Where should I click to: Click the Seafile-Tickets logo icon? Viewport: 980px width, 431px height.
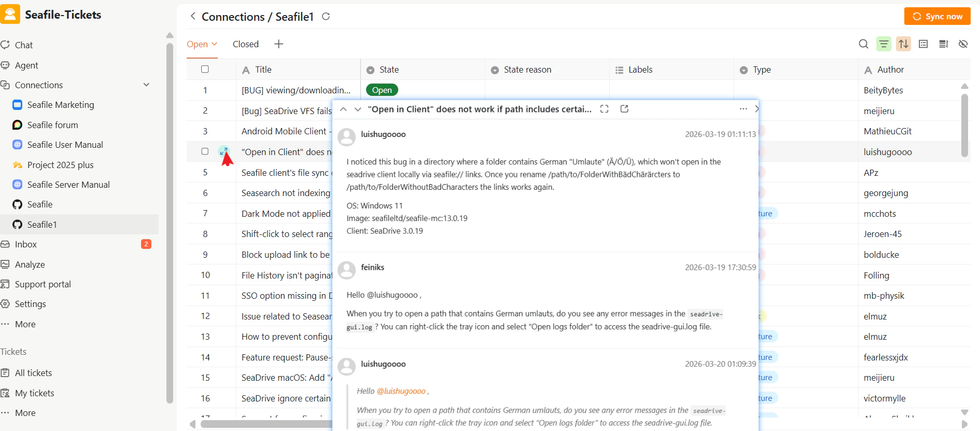[10, 14]
